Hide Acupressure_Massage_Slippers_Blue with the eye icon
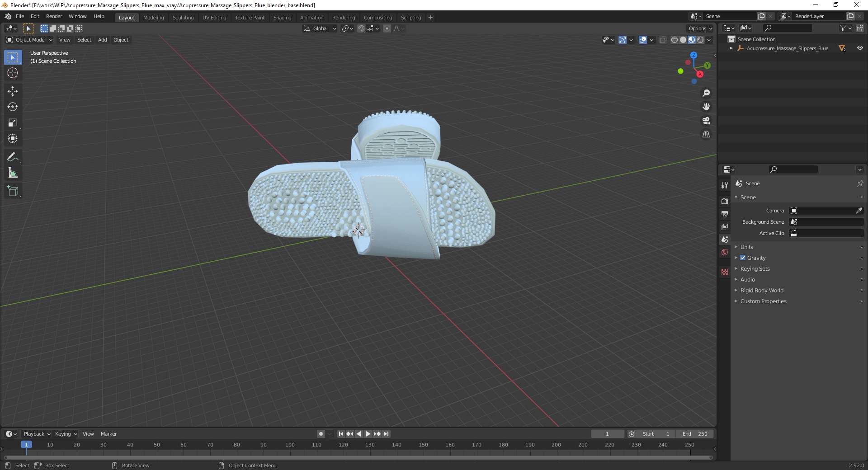This screenshot has height=470, width=868. pyautogui.click(x=860, y=48)
